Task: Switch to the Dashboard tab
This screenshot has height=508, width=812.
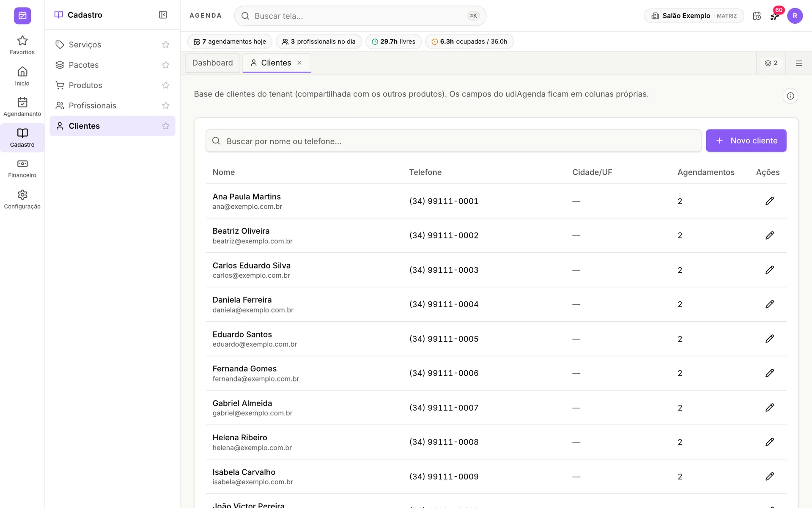Action: coord(212,63)
